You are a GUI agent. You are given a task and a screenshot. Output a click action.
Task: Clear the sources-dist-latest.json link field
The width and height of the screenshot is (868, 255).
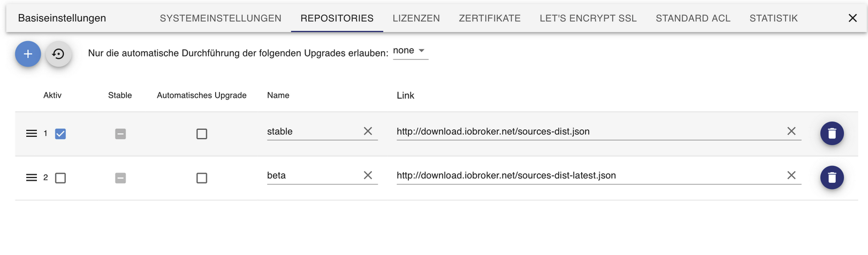[791, 175]
